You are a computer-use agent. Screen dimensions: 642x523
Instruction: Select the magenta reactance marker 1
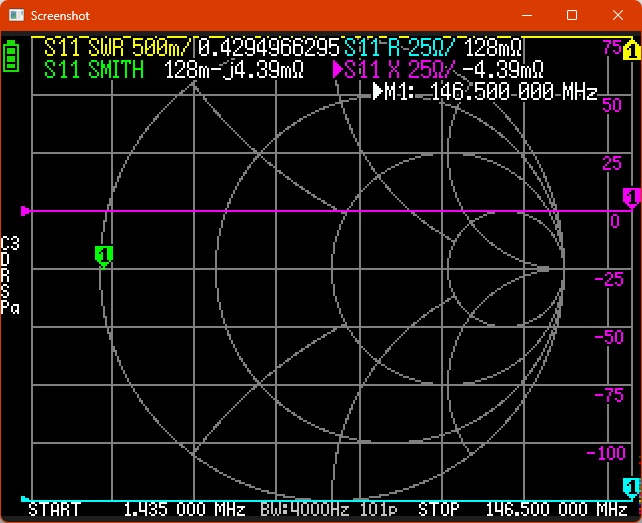coord(631,197)
